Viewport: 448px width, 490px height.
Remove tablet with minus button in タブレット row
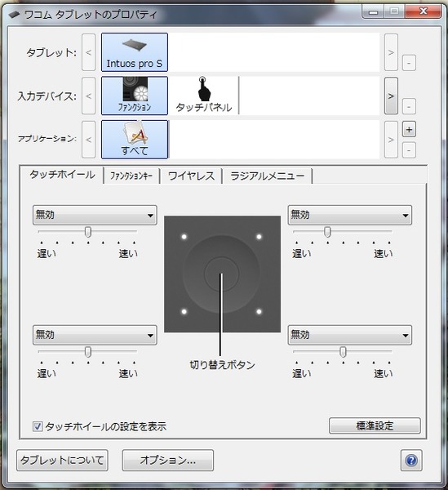click(x=409, y=63)
